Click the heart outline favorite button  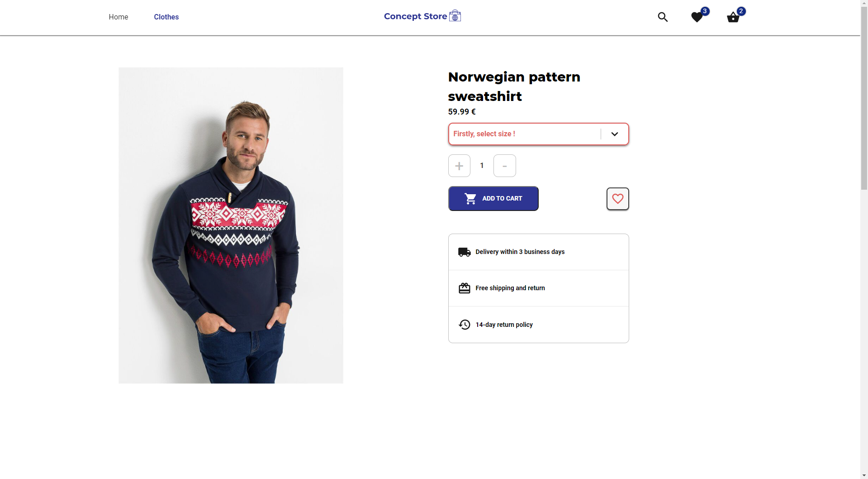617,199
